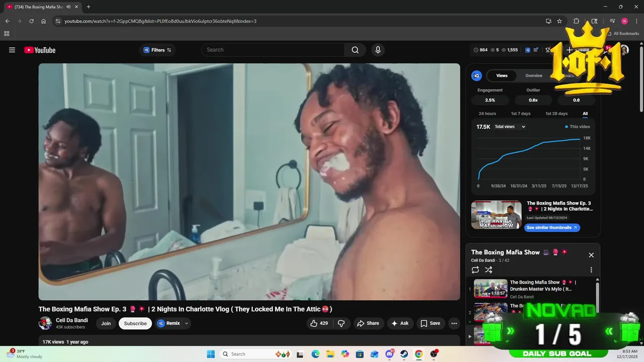Open Microsoft Edge from the taskbar
The width and height of the screenshot is (644, 362).
coord(315,354)
